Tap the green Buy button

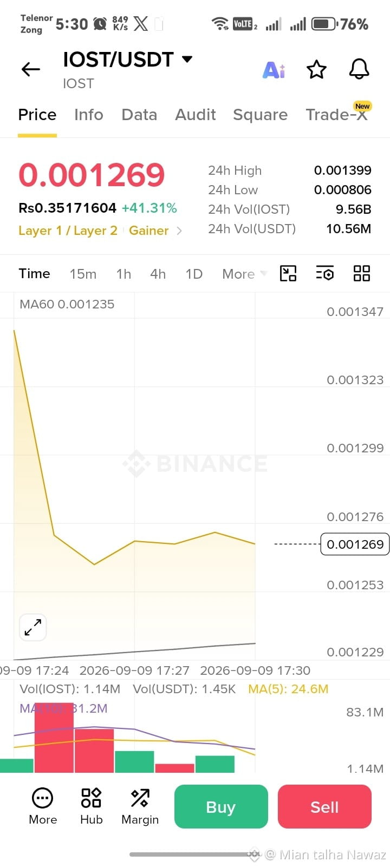[x=221, y=806]
